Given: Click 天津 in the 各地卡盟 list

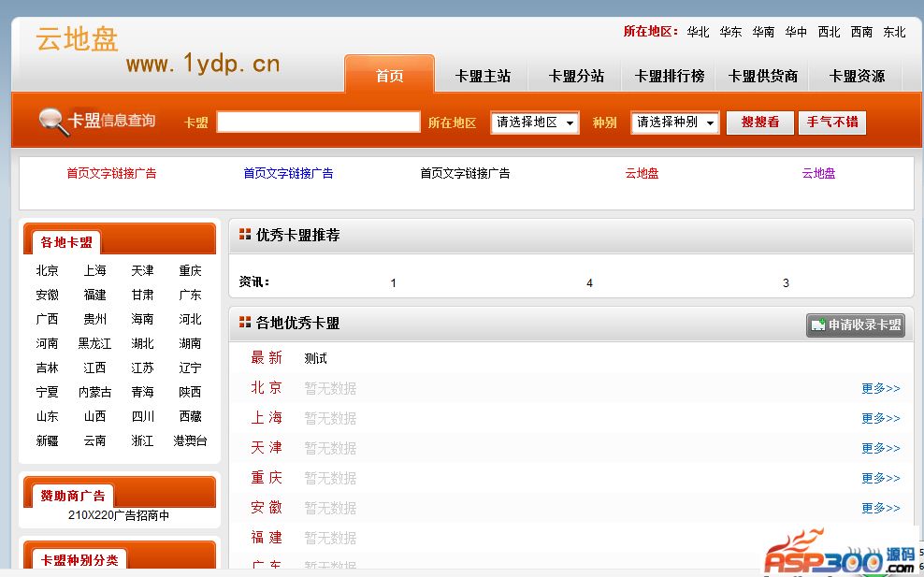Looking at the screenshot, I should click(142, 270).
